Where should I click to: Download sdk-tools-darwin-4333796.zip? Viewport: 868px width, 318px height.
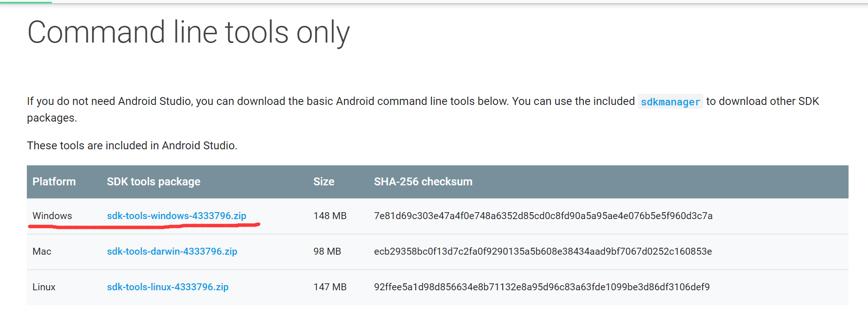(172, 251)
